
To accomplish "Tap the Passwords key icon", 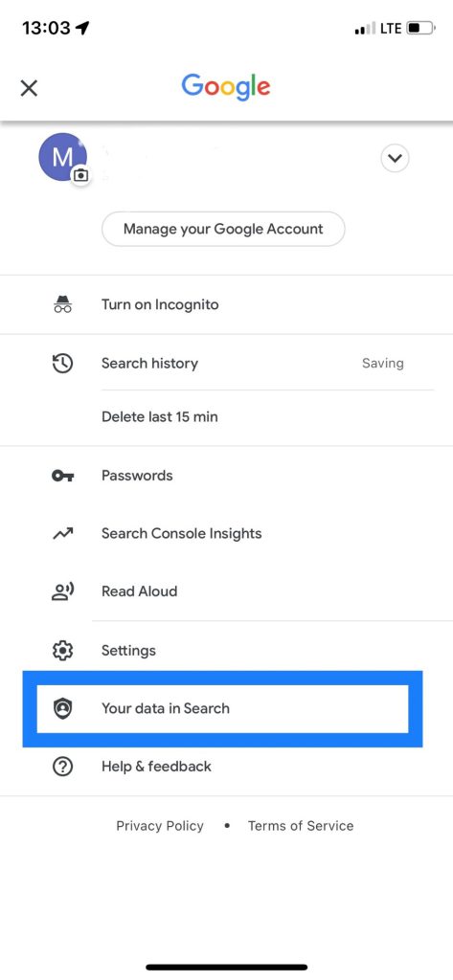I will [62, 476].
